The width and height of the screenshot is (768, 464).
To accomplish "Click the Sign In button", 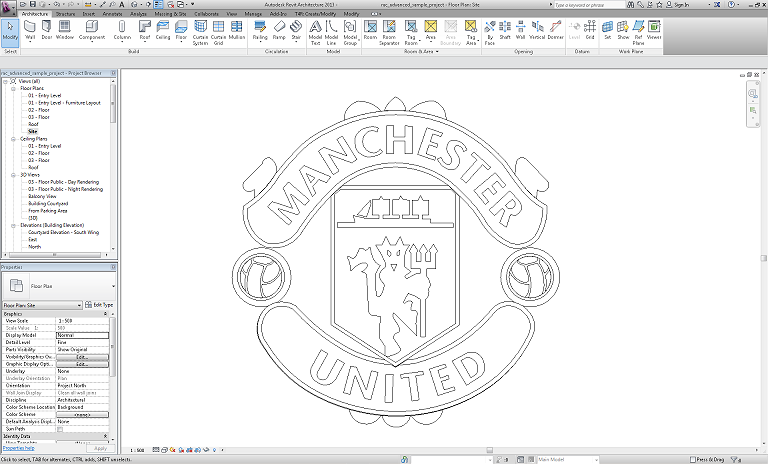I will [x=678, y=5].
